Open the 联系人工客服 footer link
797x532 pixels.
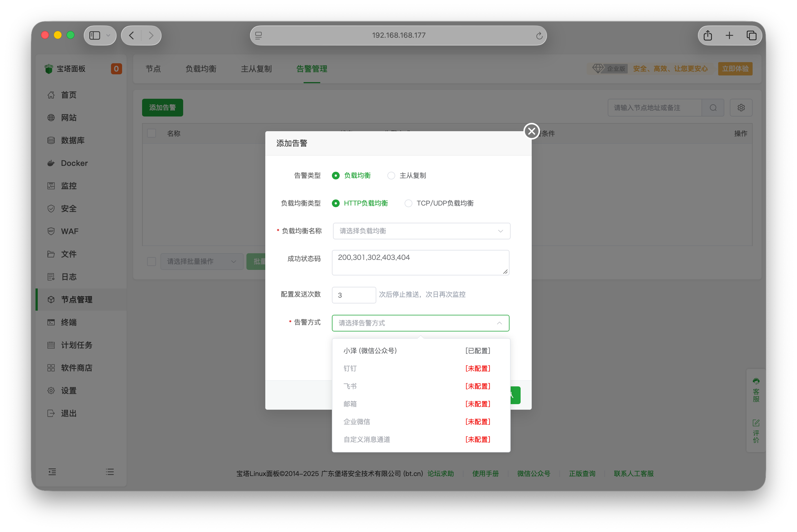[x=633, y=474]
